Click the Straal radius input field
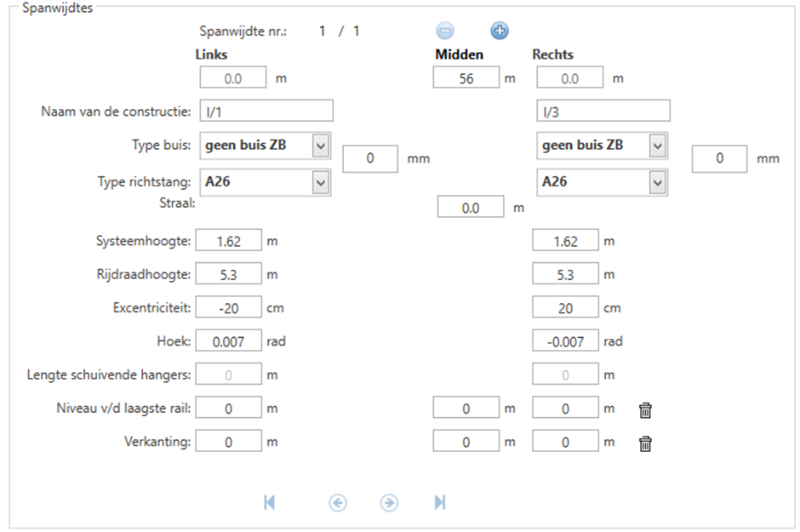 [x=470, y=208]
